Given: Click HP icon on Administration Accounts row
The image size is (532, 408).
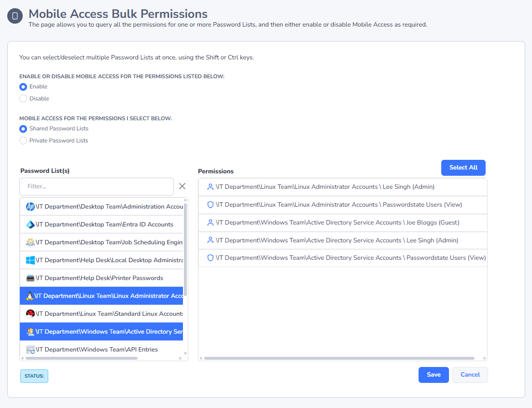Looking at the screenshot, I should (30, 206).
